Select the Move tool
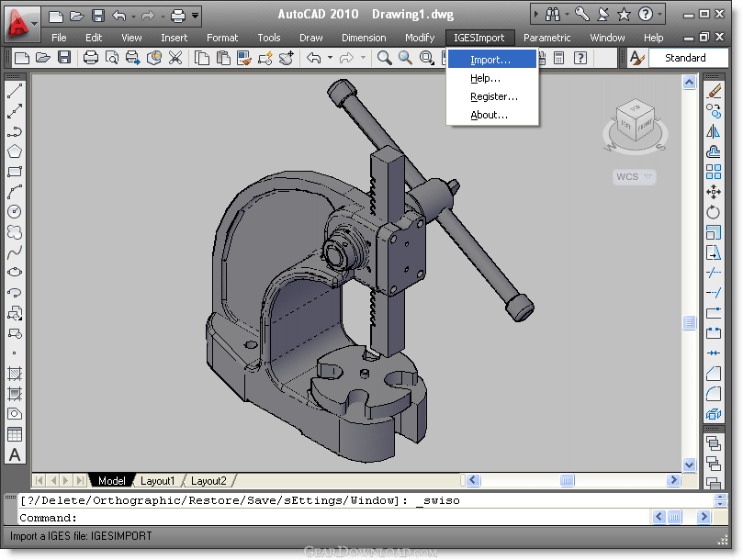 pyautogui.click(x=714, y=192)
